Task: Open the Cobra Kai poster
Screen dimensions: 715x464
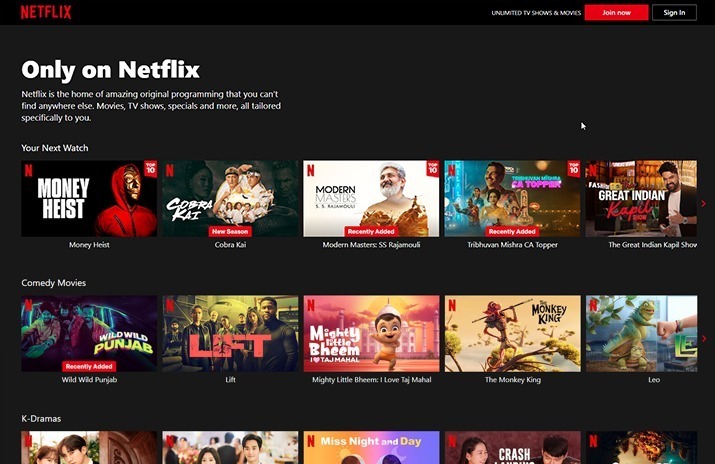Action: click(230, 198)
